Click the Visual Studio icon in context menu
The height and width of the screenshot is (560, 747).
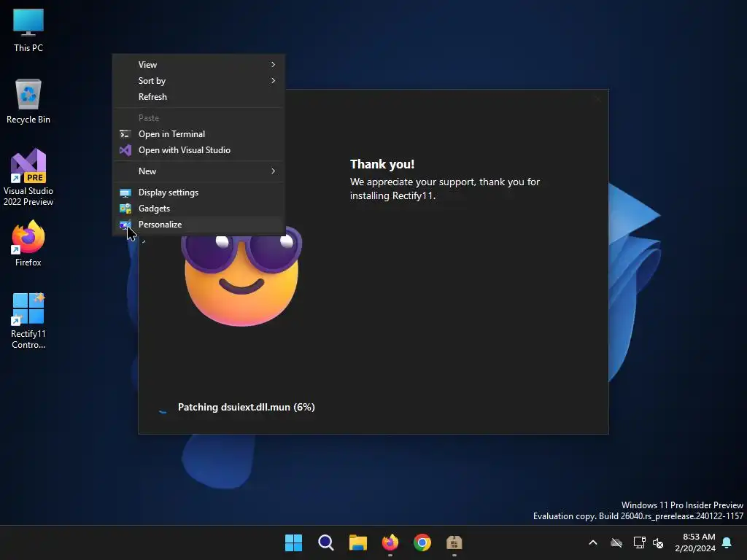point(125,150)
